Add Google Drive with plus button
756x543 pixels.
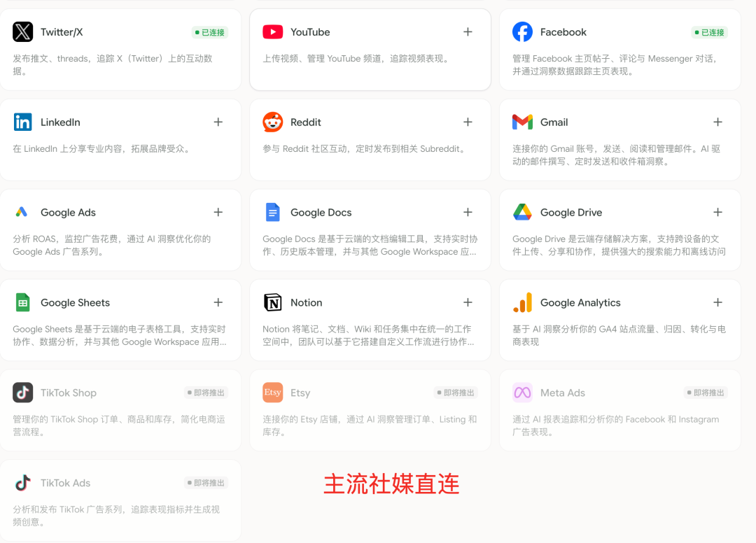(717, 212)
